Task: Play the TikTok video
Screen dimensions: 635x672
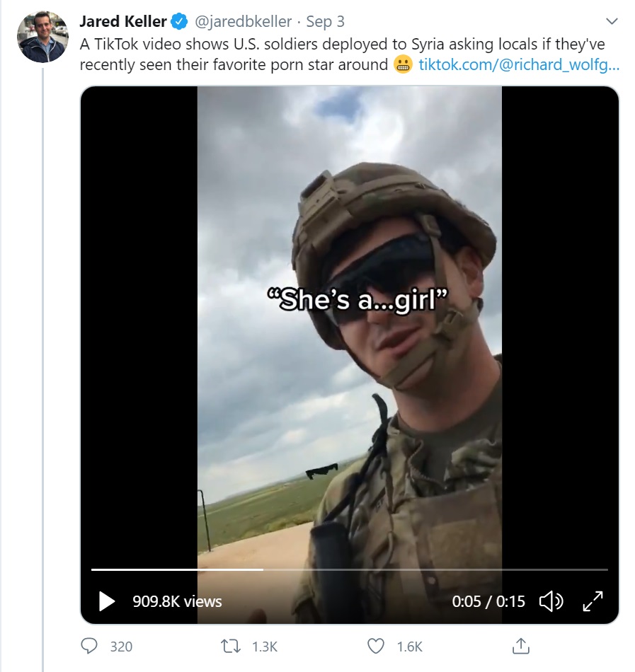Action: (x=107, y=602)
